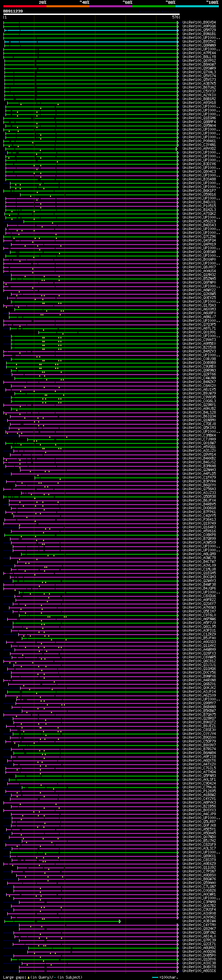Open hit UniRef100_B9S5V2
This screenshot has width=222, height=980.
199,41
